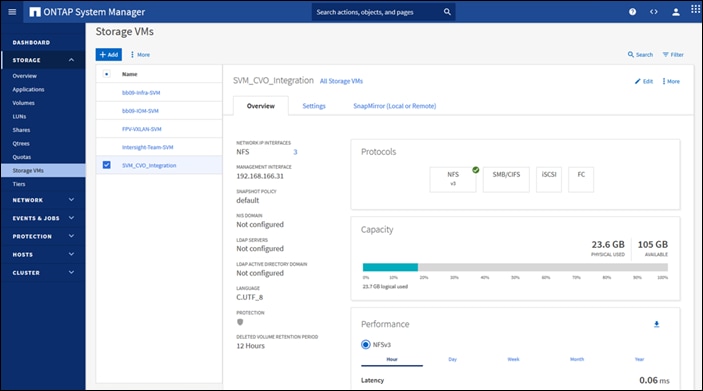Open Applications in sidebar

point(28,90)
